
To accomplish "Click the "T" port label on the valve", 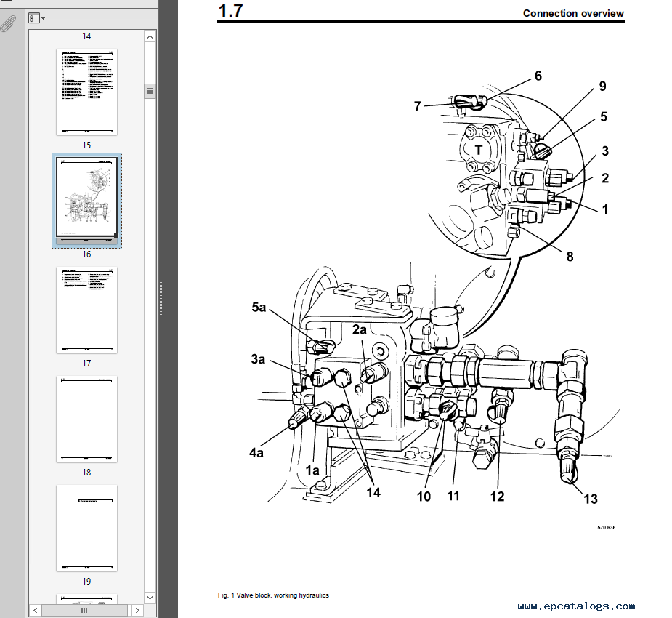I will click(478, 150).
